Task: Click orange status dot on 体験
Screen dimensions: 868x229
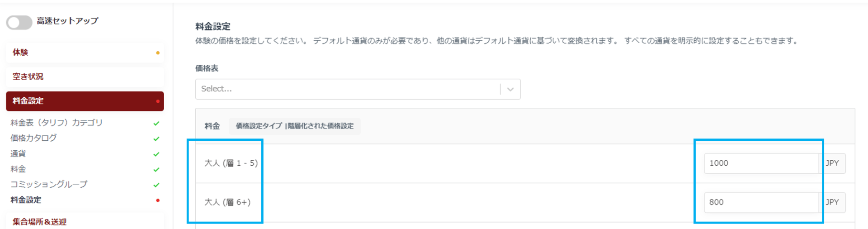Action: click(157, 53)
